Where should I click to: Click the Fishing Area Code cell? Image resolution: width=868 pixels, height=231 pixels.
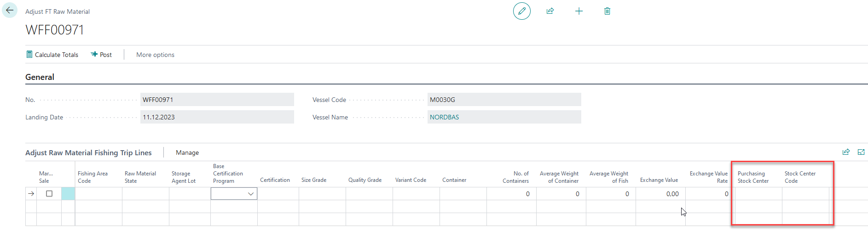coord(98,194)
